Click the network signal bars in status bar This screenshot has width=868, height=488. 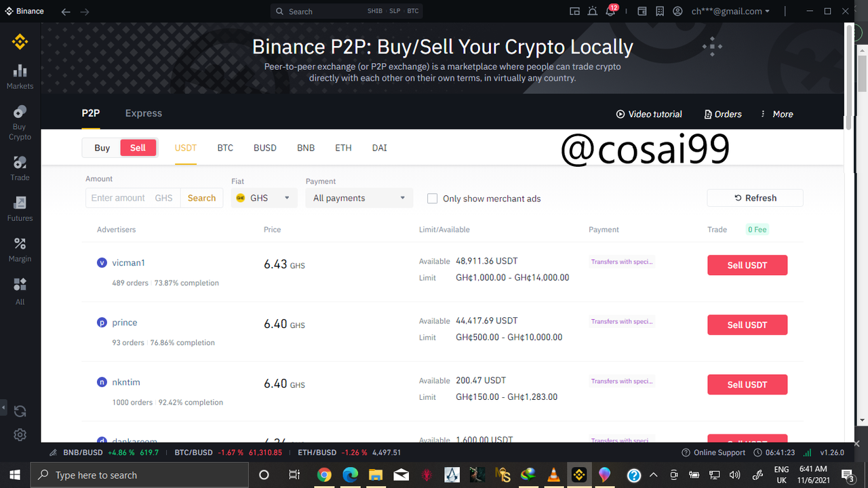(x=807, y=452)
